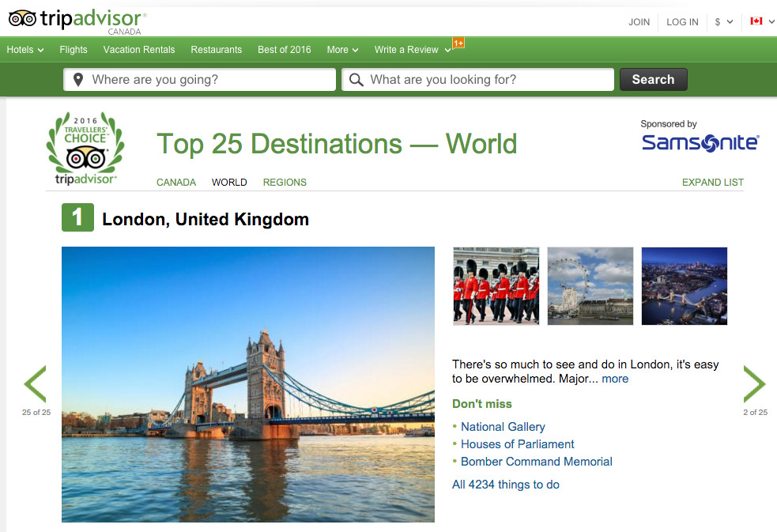The height and width of the screenshot is (532, 777).
Task: Click EXPAND LIST link
Action: pos(713,183)
